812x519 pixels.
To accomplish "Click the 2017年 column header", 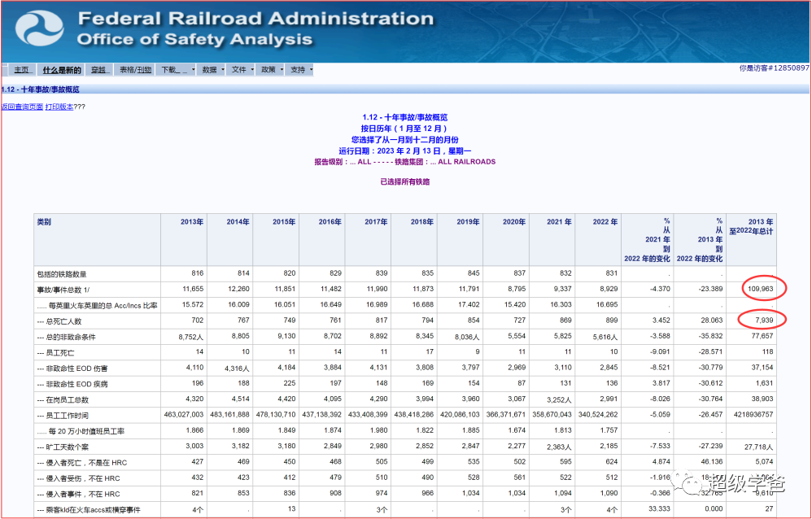I will point(376,222).
